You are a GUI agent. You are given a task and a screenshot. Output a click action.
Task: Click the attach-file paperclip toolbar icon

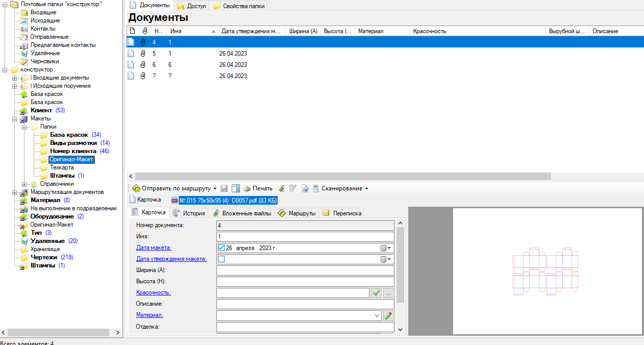pyautogui.click(x=281, y=188)
